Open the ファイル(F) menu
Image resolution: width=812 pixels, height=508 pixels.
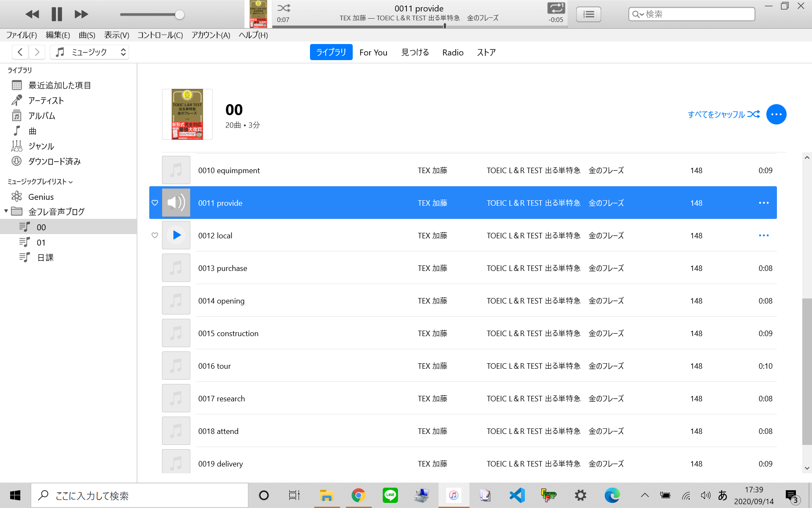(x=22, y=35)
